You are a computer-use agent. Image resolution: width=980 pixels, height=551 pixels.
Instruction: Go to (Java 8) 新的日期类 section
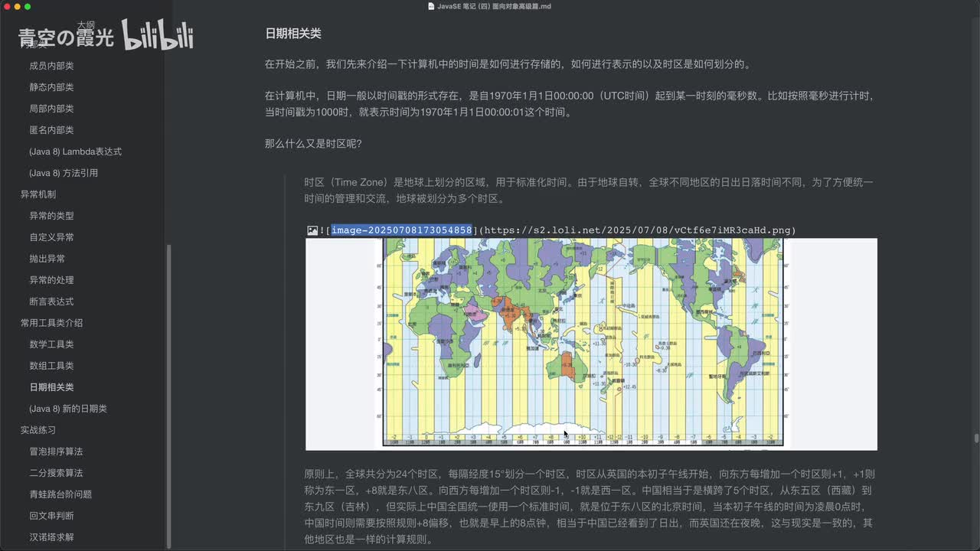point(68,409)
